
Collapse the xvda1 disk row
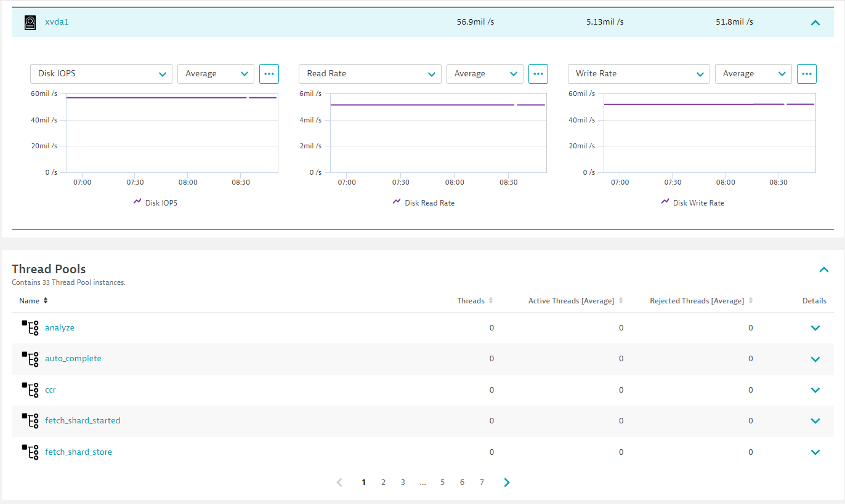click(x=815, y=23)
